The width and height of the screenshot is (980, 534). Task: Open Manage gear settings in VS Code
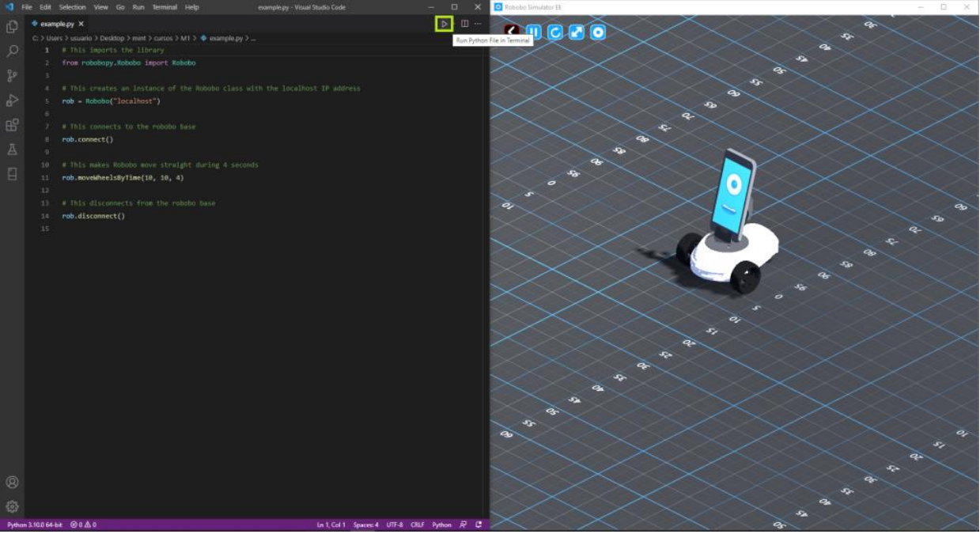click(12, 506)
